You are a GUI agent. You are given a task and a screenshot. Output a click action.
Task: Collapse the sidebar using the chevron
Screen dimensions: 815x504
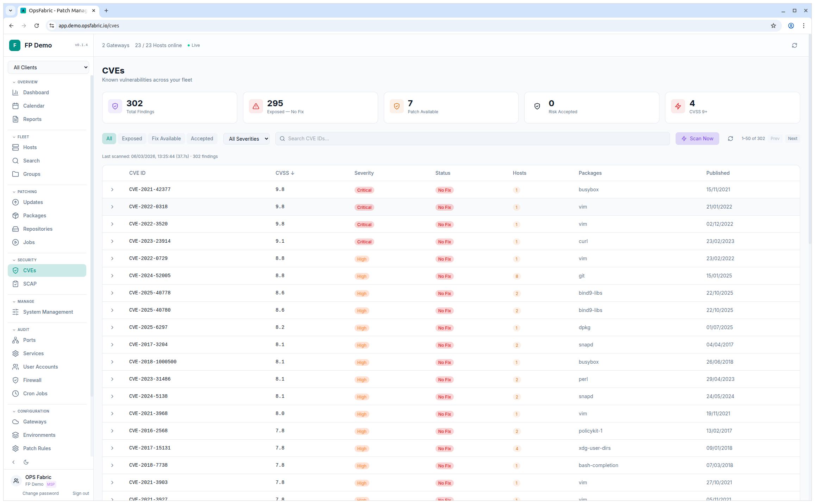[x=13, y=462]
